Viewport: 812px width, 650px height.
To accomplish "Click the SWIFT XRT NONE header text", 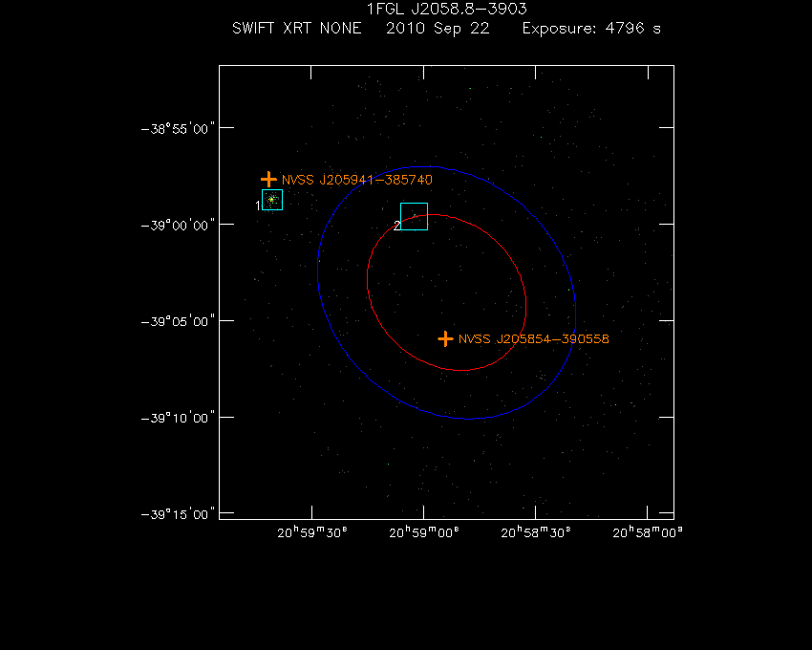I will (x=297, y=28).
